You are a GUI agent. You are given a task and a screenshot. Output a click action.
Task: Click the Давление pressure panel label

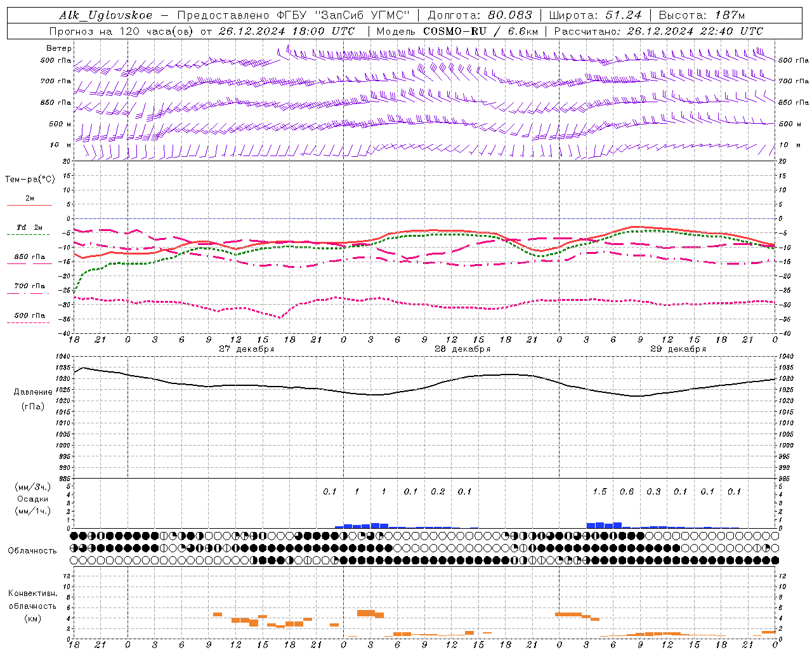(33, 392)
